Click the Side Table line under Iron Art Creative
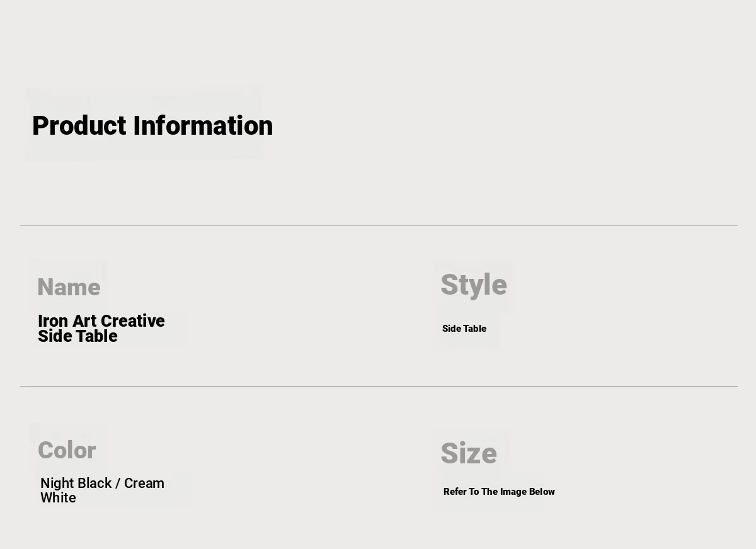This screenshot has width=756, height=549. click(x=77, y=336)
